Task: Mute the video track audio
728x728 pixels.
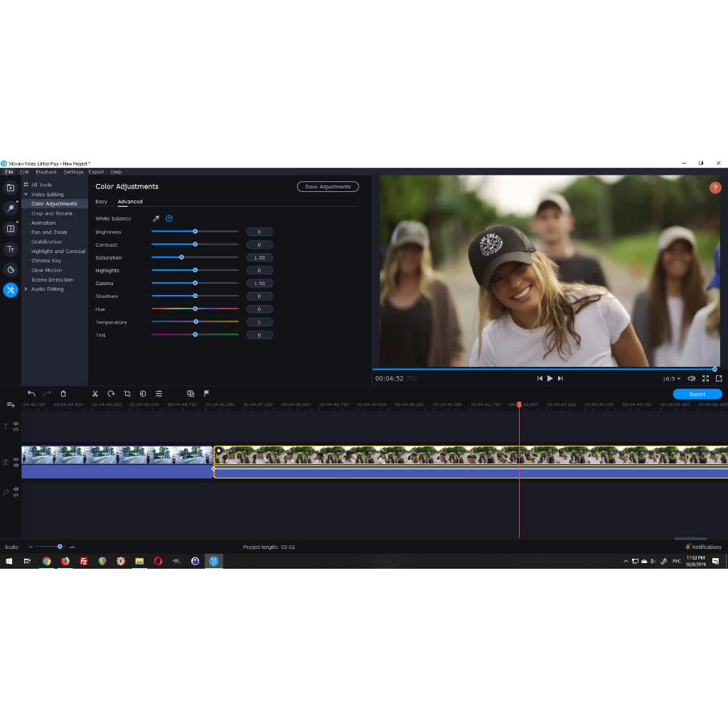Action: click(16, 466)
